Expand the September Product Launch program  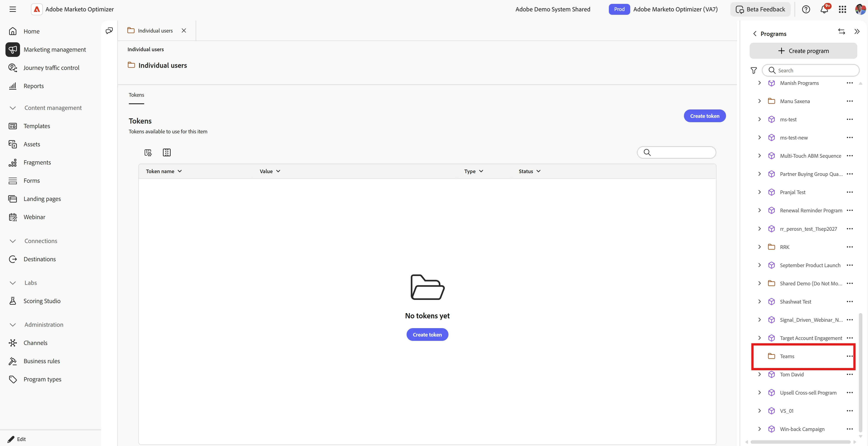pyautogui.click(x=759, y=265)
